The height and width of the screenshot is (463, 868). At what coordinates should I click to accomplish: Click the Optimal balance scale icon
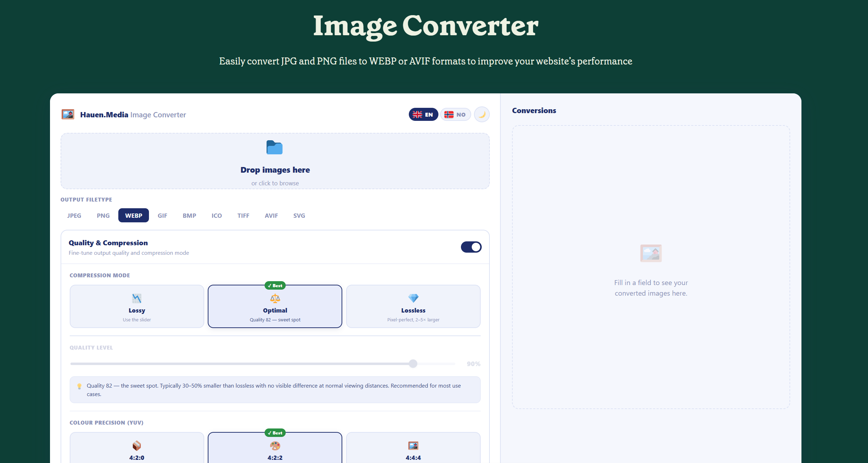point(275,298)
